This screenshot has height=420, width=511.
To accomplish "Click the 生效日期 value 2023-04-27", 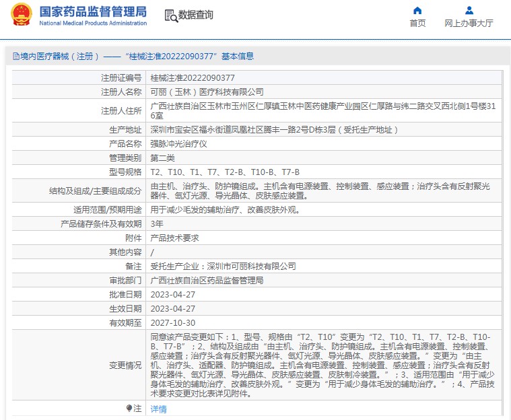I will point(173,308).
